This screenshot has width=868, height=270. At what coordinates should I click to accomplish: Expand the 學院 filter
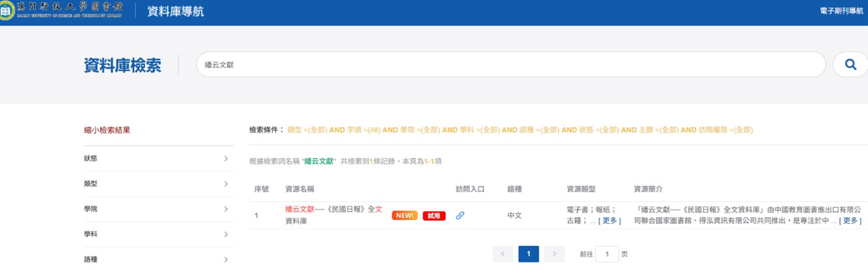(x=159, y=209)
